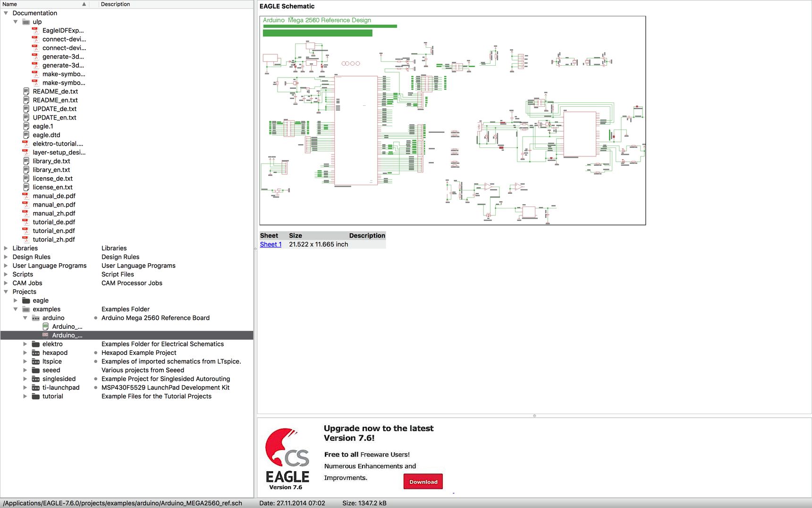This screenshot has height=508, width=812.
Task: Click the hexapod project folder icon
Action: pyautogui.click(x=36, y=353)
